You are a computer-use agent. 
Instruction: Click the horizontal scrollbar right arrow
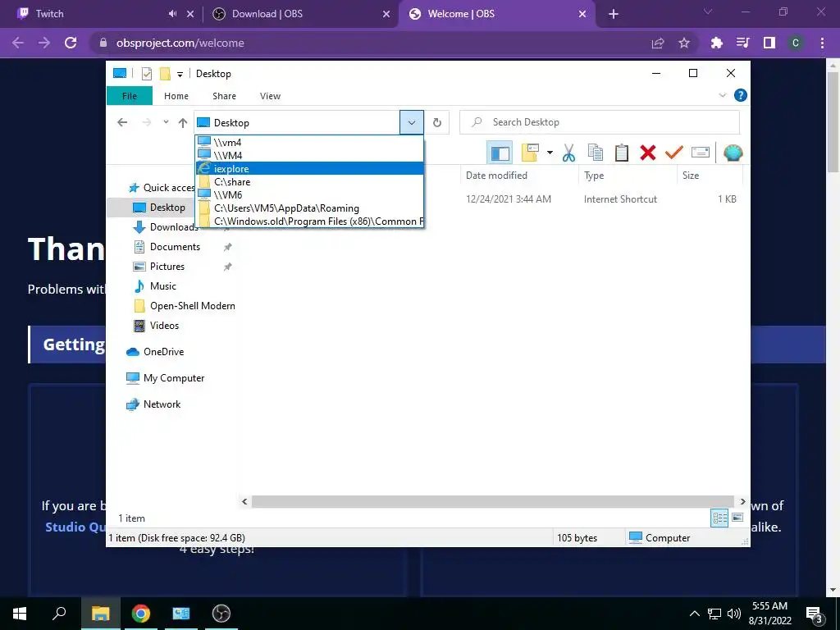pos(742,501)
